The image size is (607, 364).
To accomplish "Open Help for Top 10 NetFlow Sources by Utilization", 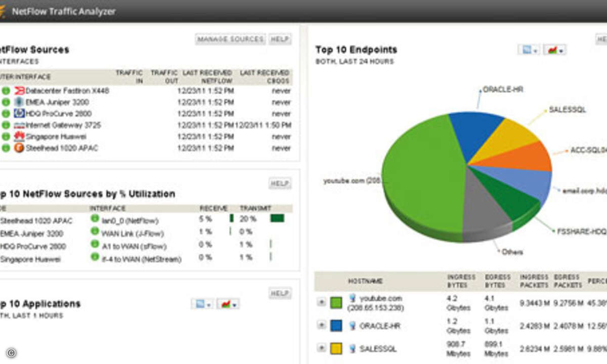I will coord(280,184).
